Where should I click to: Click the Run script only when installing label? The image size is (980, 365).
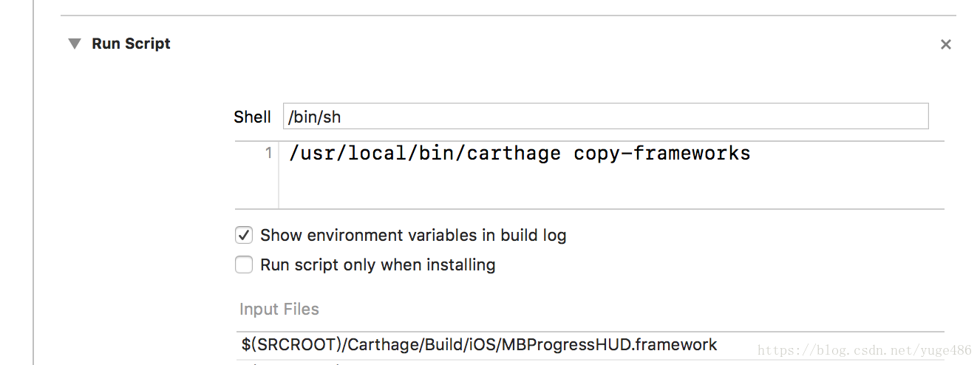pyautogui.click(x=378, y=265)
